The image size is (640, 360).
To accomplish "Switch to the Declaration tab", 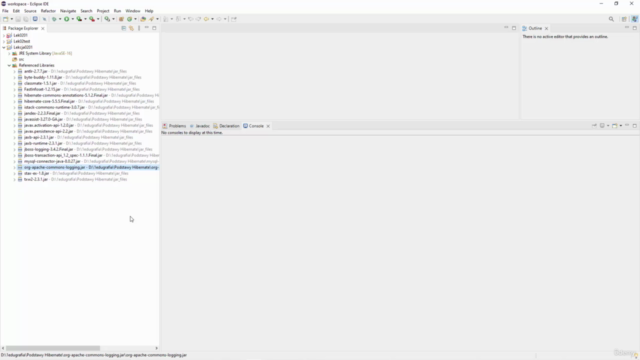I will [x=226, y=126].
